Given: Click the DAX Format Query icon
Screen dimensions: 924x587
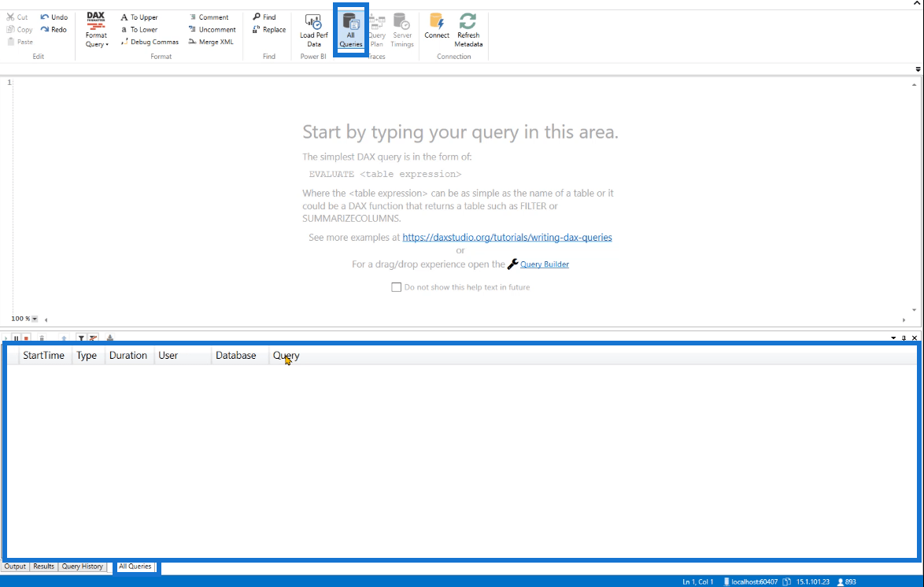Looking at the screenshot, I should (x=96, y=20).
